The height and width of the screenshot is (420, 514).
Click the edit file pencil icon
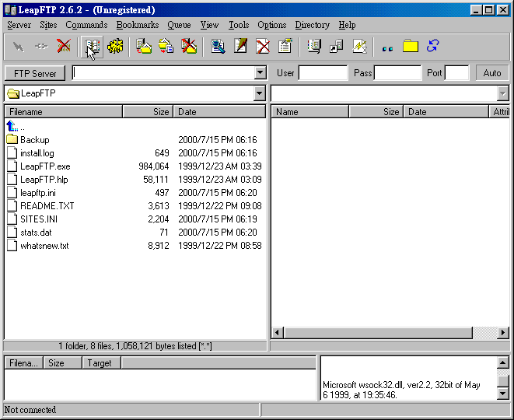tap(240, 46)
